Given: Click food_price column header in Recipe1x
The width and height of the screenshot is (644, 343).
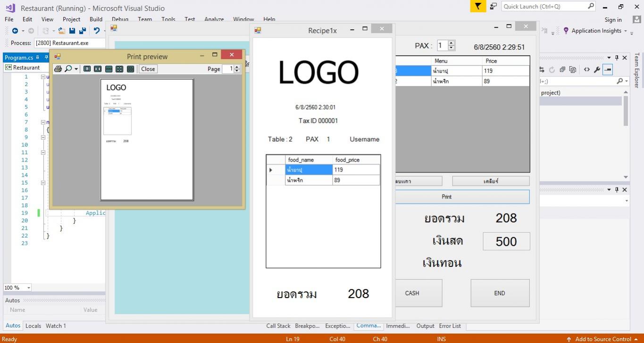Looking at the screenshot, I should [x=356, y=160].
